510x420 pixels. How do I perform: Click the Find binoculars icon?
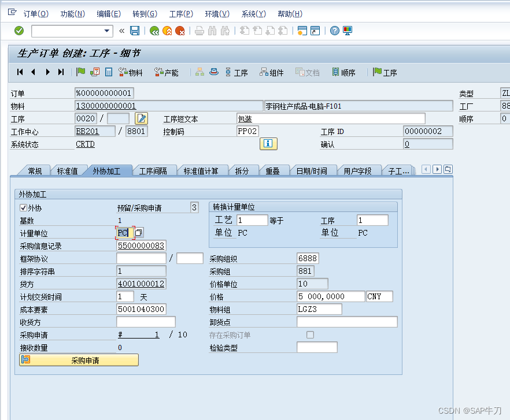pyautogui.click(x=212, y=31)
